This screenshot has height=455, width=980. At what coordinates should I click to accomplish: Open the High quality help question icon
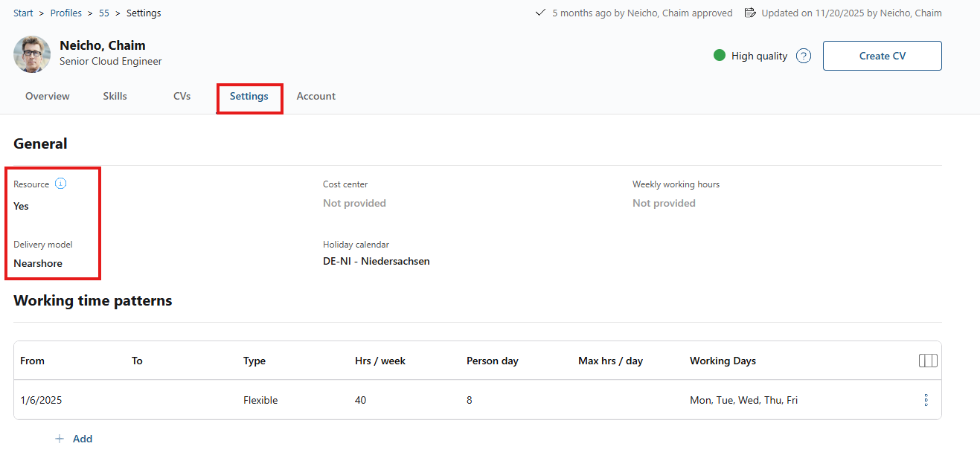[804, 56]
